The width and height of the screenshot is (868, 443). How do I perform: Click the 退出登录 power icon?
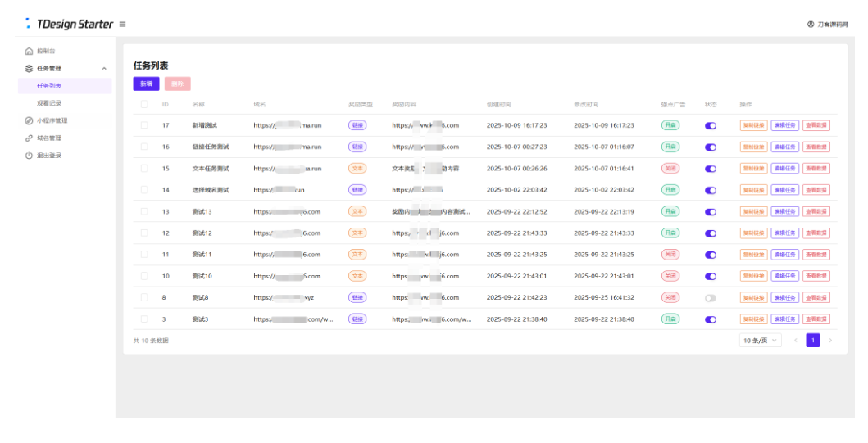coord(29,156)
